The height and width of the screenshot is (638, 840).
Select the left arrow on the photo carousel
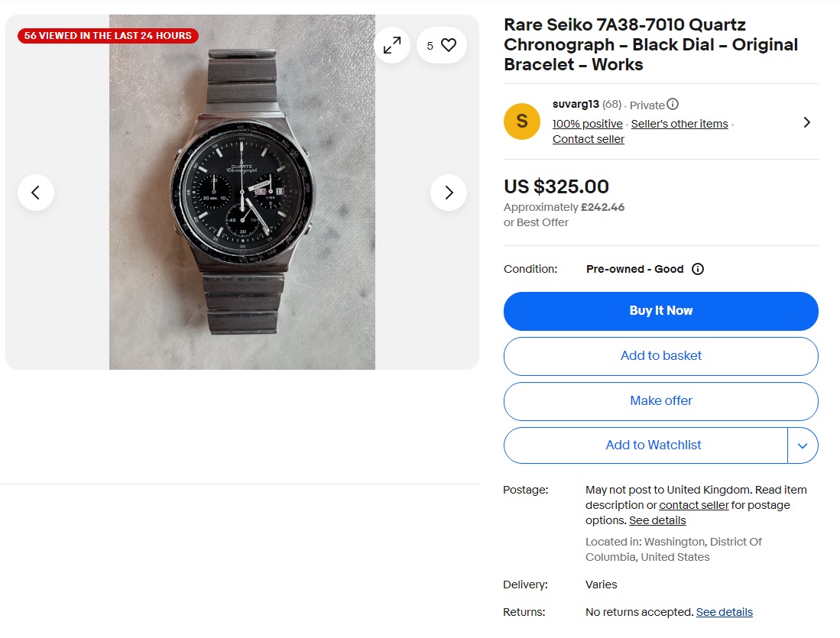[x=36, y=193]
